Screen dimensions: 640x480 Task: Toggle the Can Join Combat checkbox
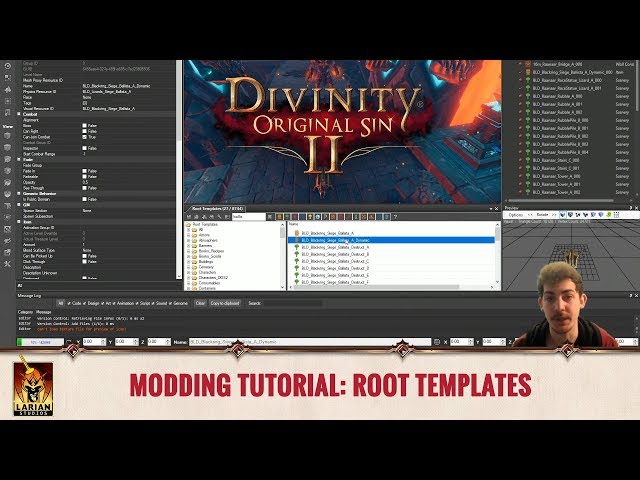point(84,137)
